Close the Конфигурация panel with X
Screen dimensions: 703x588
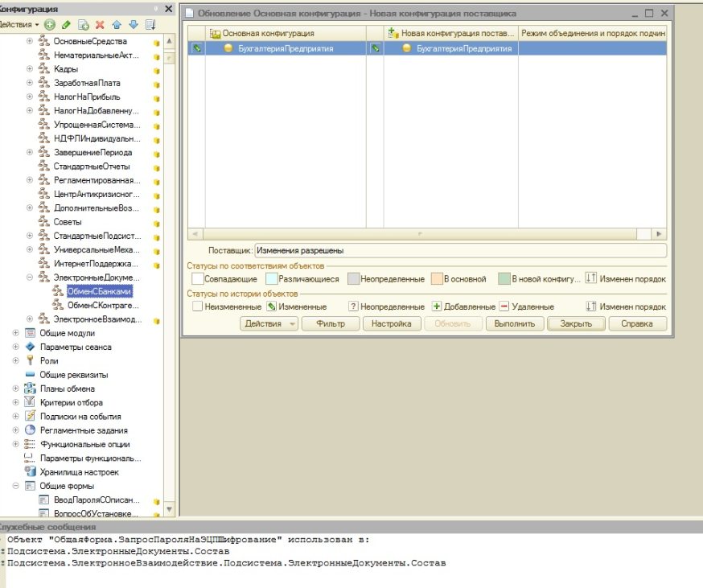169,9
